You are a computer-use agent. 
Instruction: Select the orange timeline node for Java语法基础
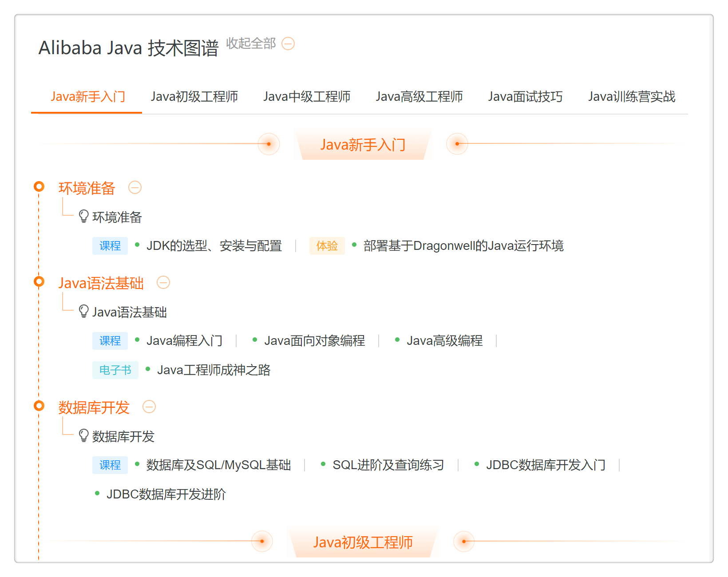tap(39, 281)
